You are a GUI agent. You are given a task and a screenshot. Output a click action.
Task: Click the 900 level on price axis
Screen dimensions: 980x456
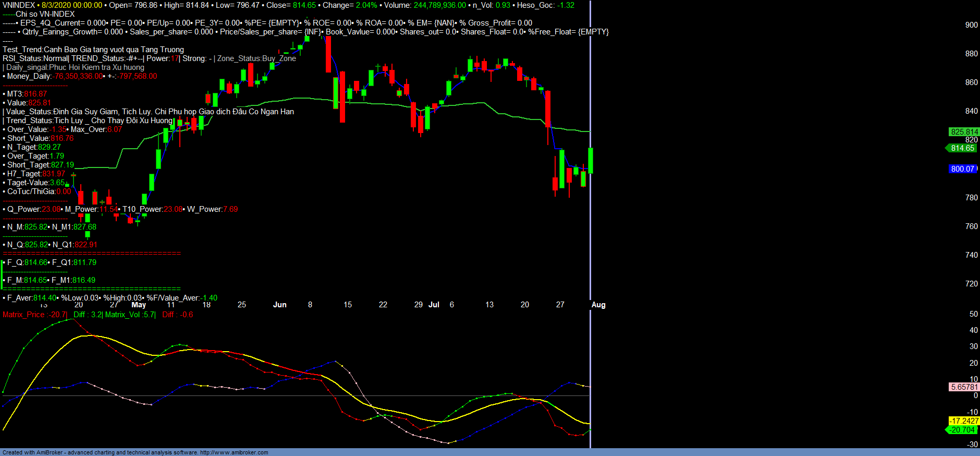pyautogui.click(x=971, y=25)
